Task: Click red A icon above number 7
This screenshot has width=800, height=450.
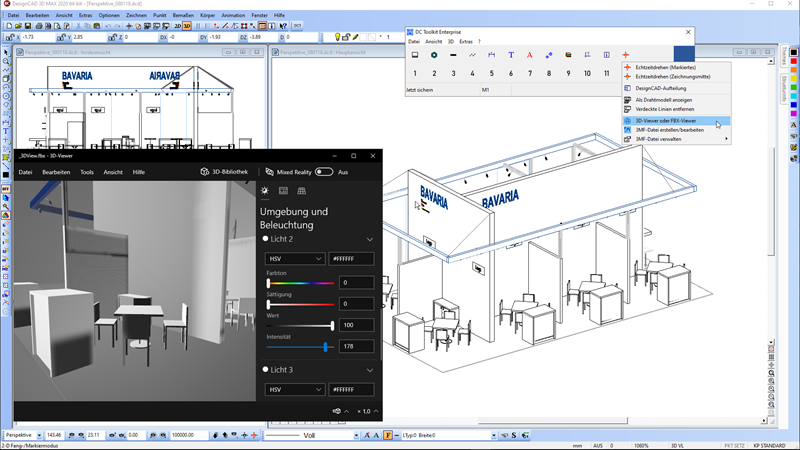Action: coord(530,55)
